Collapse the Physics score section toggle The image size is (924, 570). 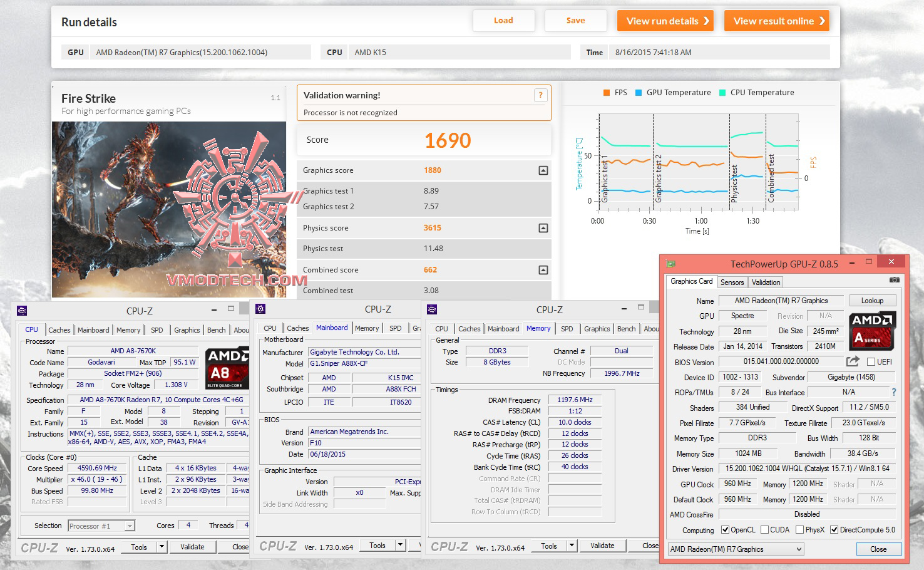[x=543, y=228]
